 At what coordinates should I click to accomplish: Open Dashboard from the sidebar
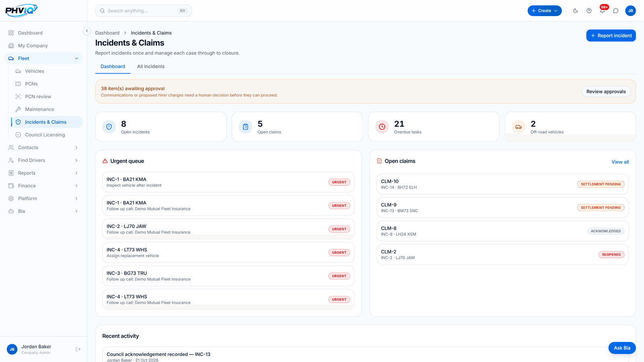[43, 33]
